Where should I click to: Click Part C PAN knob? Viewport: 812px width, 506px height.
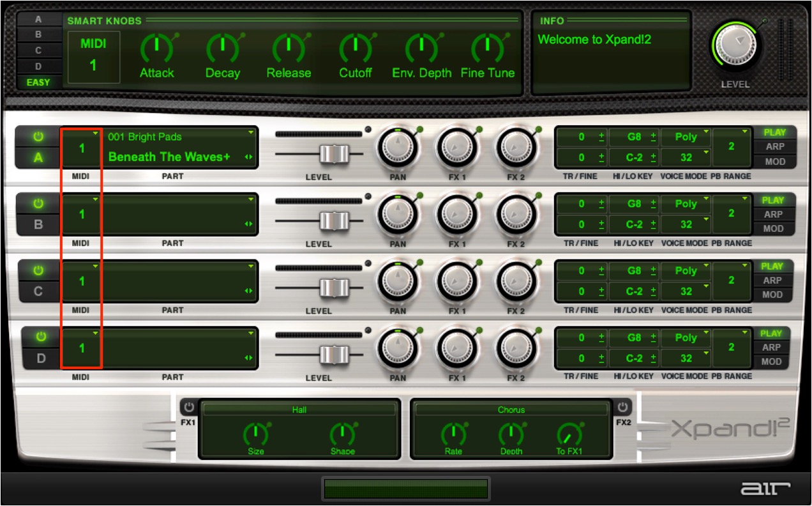pyautogui.click(x=398, y=282)
